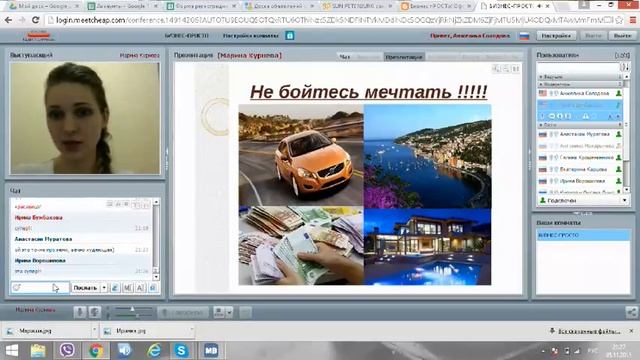Open Internet Explorer from the taskbar

tap(154, 350)
